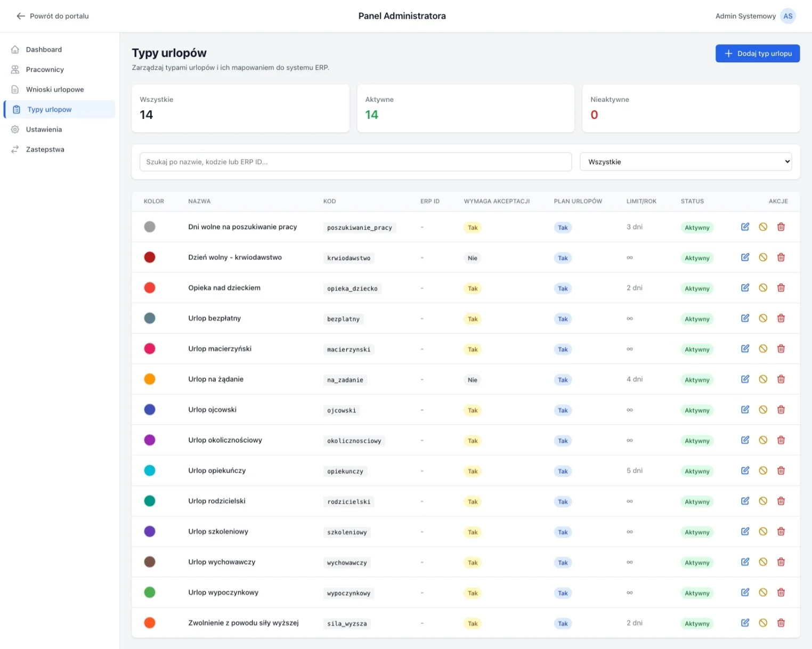Click the back arrow to return to portal

(21, 16)
